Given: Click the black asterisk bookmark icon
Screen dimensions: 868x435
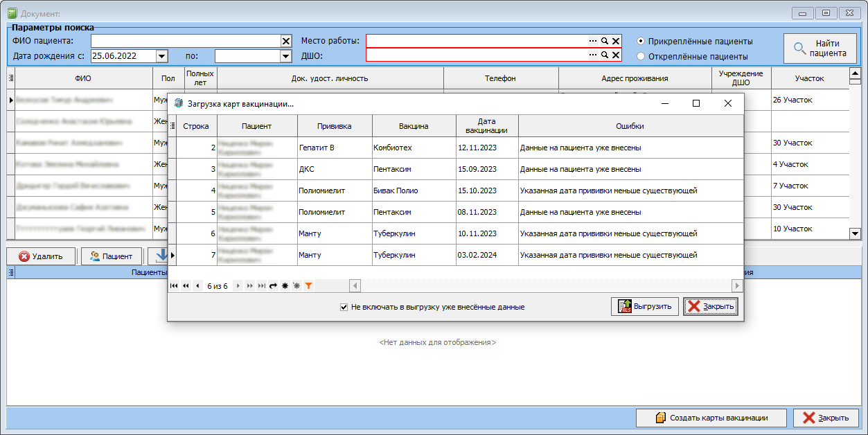Looking at the screenshot, I should coord(285,285).
